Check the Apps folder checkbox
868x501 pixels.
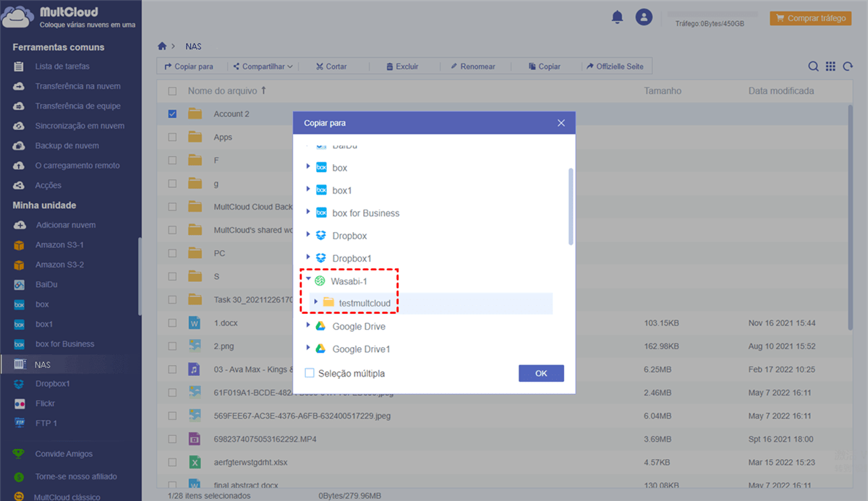click(x=172, y=137)
